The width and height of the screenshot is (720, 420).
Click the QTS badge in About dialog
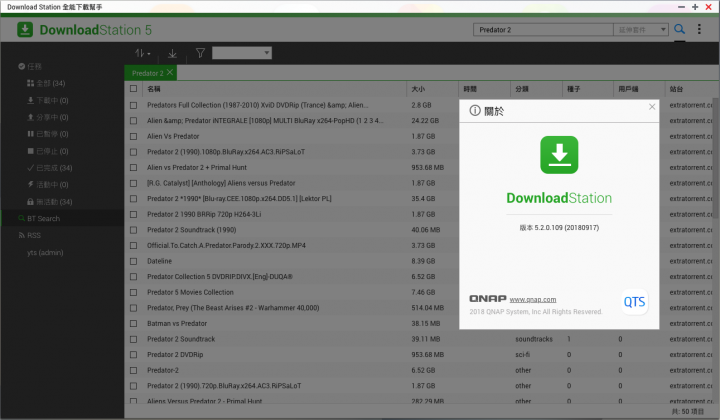pyautogui.click(x=634, y=302)
